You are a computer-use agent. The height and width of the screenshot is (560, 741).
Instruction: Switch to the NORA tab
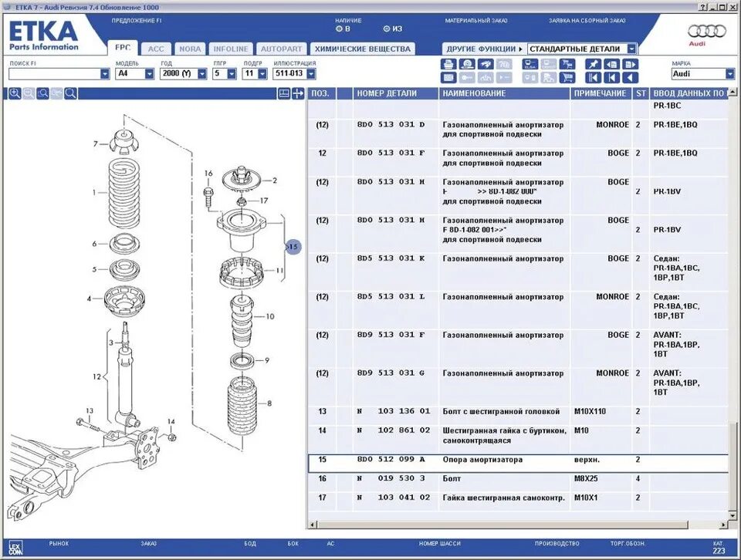coord(190,49)
